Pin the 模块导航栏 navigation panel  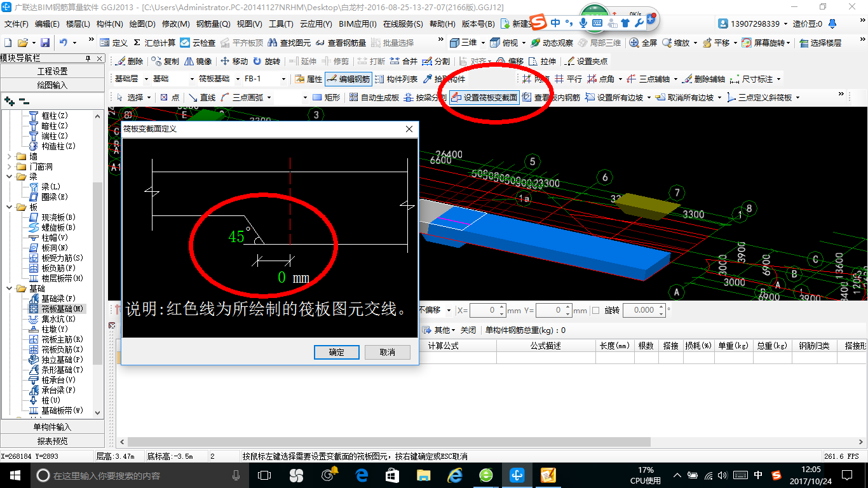[87, 58]
